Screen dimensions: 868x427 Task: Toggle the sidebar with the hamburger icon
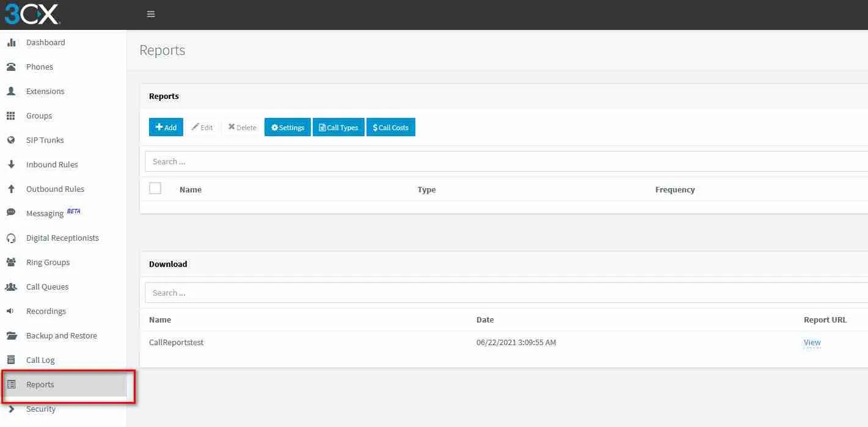(x=150, y=13)
